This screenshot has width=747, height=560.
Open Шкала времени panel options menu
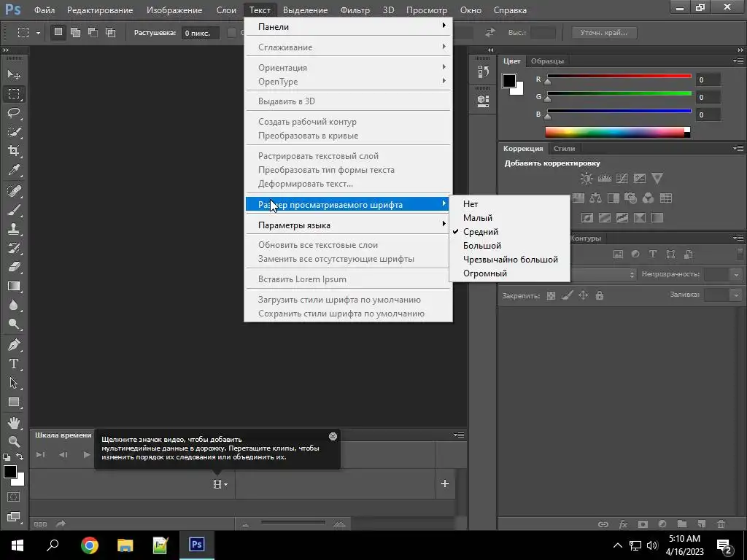coord(459,435)
